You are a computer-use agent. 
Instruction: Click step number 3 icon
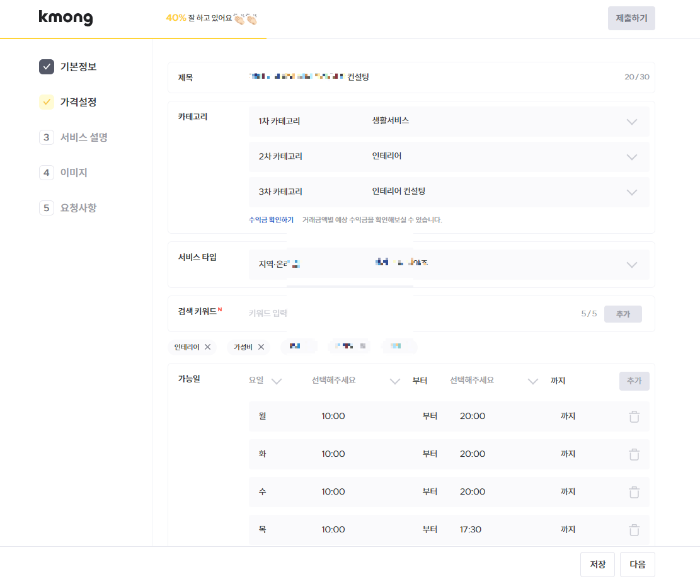(x=46, y=137)
